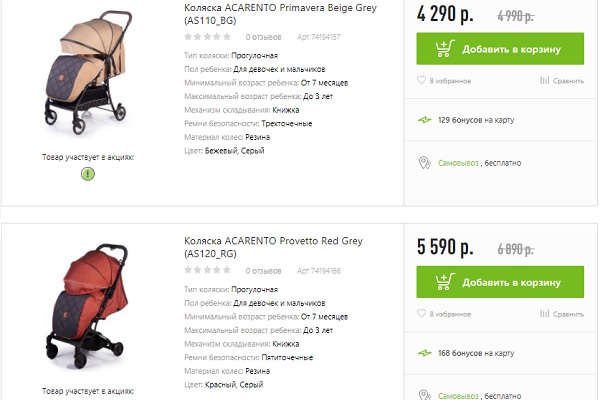Viewport: 600px width, 400px height.
Task: Add Provetto Red Grey stroller to cart
Action: click(x=499, y=282)
